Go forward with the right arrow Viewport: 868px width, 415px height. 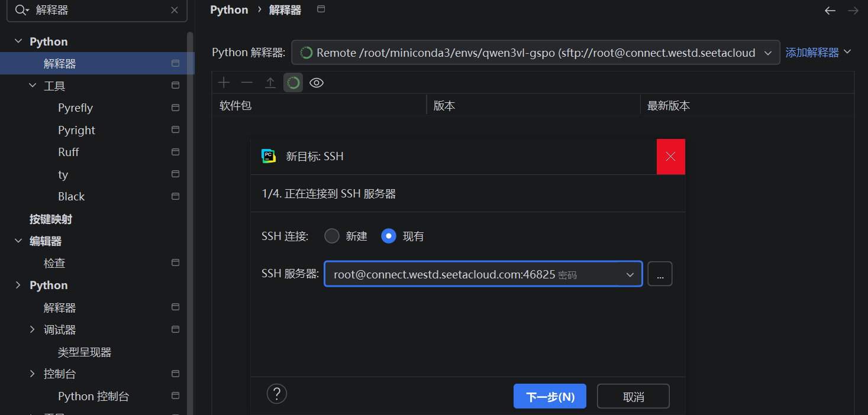(x=853, y=11)
